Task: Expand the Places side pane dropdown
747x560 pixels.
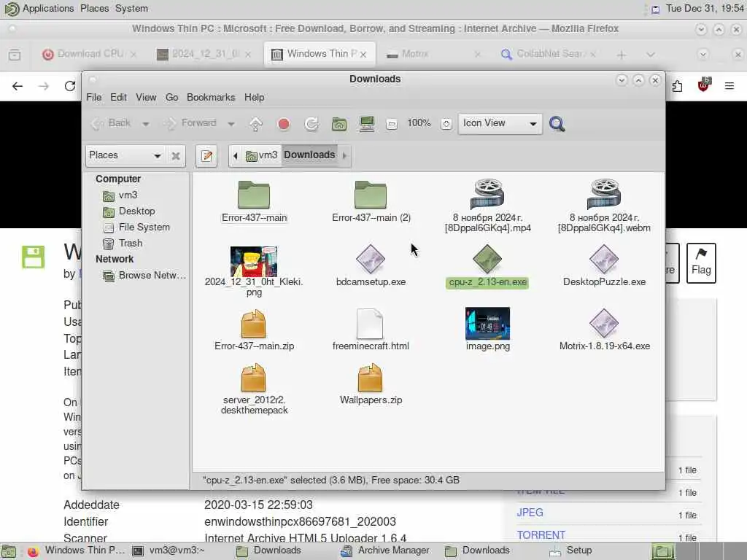Action: (125, 156)
